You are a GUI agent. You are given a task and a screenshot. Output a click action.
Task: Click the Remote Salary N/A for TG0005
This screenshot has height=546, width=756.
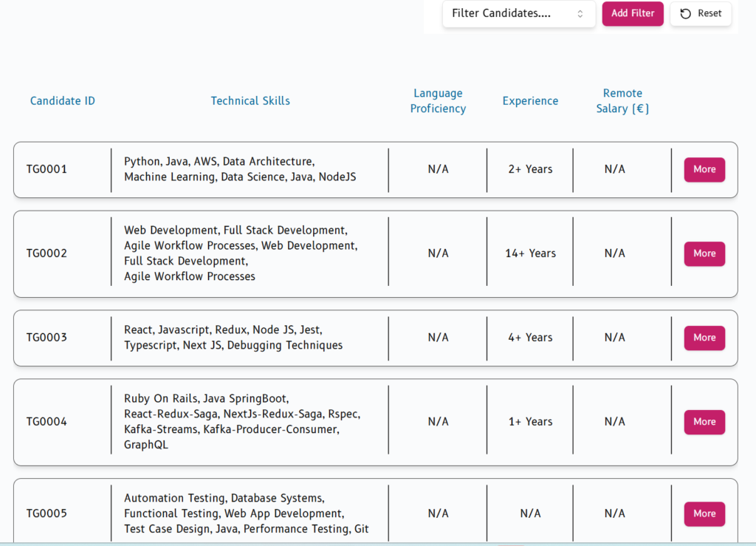point(615,513)
